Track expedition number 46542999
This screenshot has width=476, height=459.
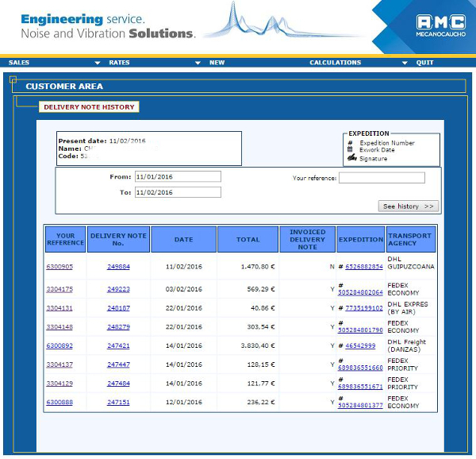(360, 345)
